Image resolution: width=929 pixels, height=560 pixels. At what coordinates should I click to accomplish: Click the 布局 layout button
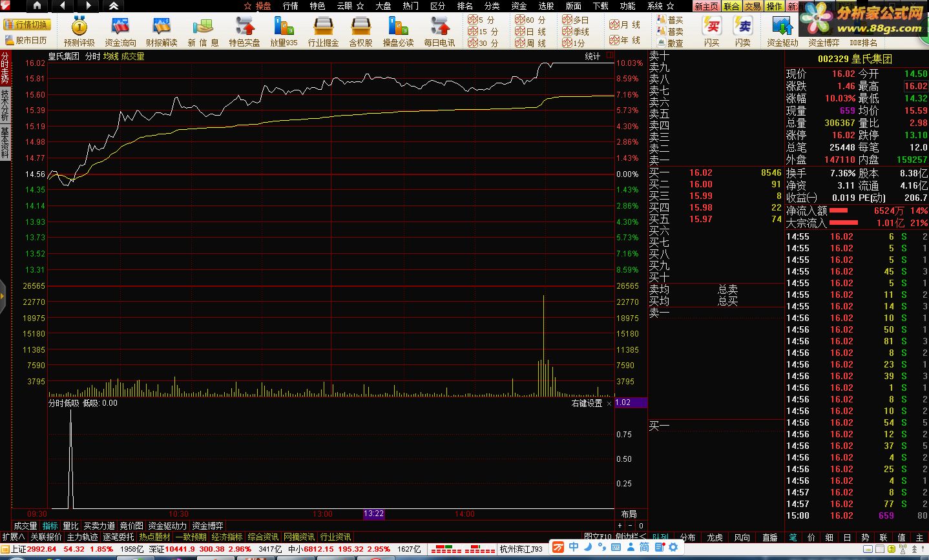click(x=629, y=514)
